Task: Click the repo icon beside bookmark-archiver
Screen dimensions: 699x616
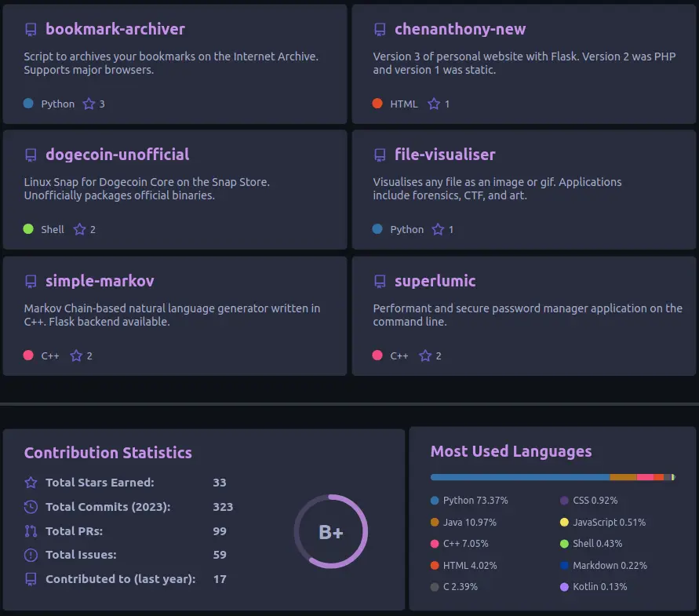Action: (x=31, y=30)
